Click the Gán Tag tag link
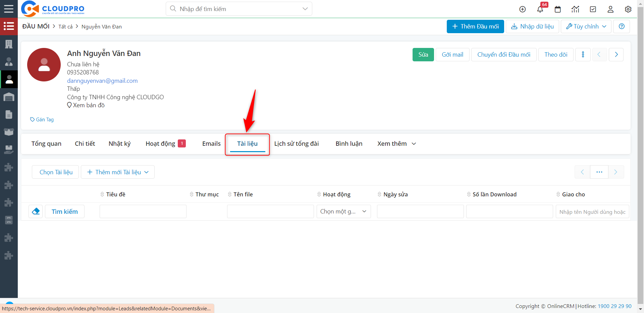This screenshot has height=313, width=644. 42,120
